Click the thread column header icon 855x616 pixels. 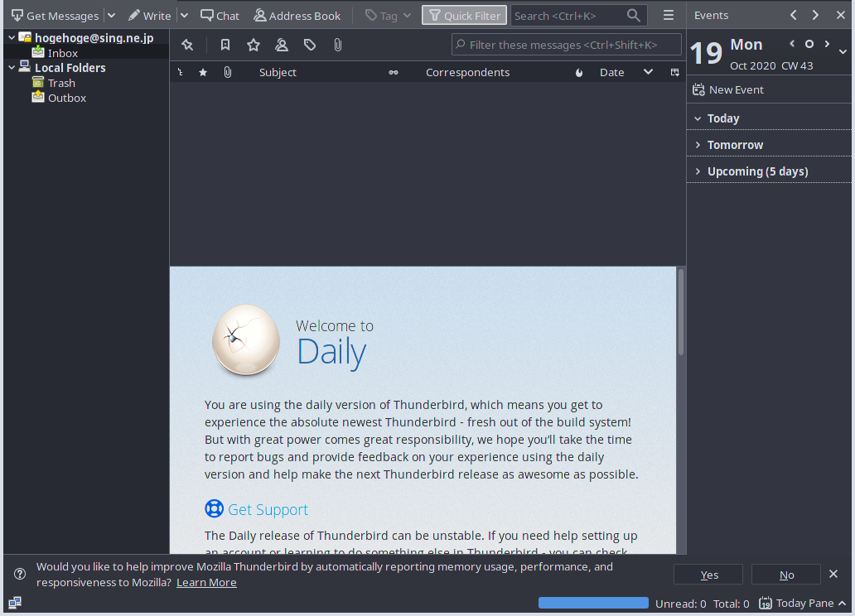click(180, 73)
